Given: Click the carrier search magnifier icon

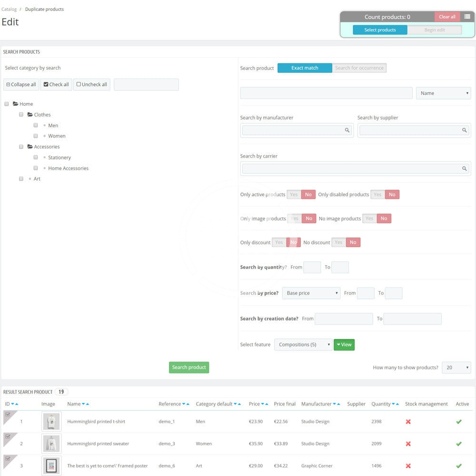Looking at the screenshot, I should [464, 169].
